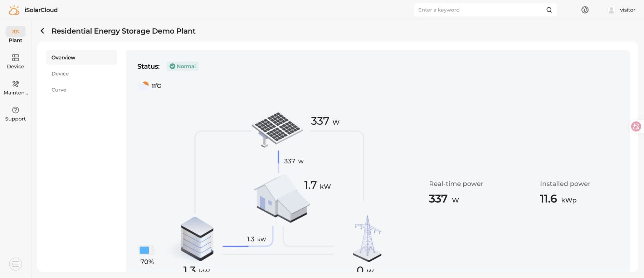This screenshot has width=644, height=278.
Task: Open the Device section in sidebar
Action: (15, 61)
